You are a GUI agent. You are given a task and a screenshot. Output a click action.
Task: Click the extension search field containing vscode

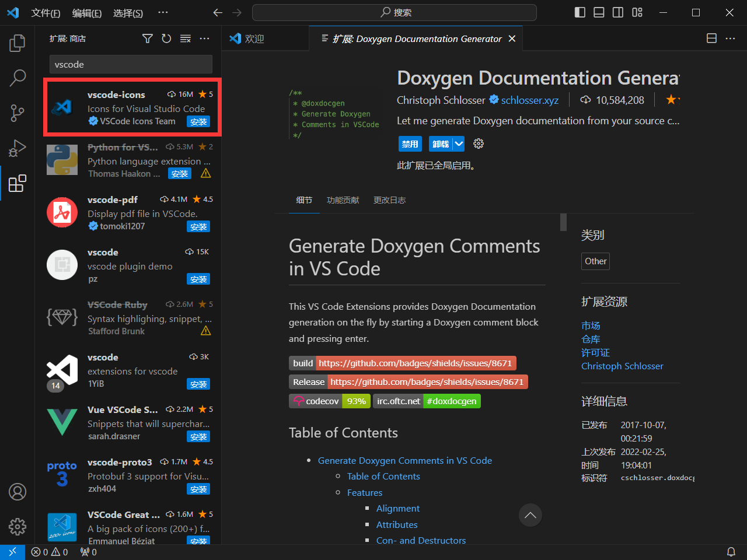(x=131, y=64)
